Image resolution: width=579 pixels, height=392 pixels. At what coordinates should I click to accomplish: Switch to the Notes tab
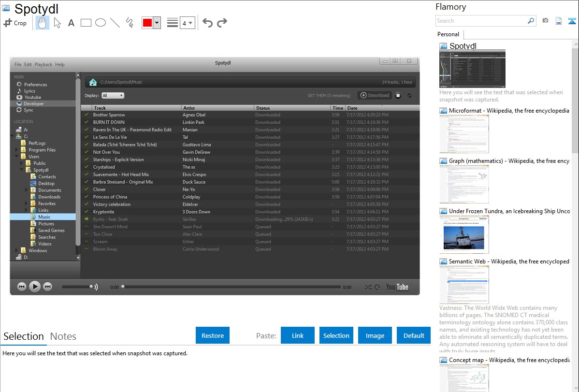[x=63, y=336]
